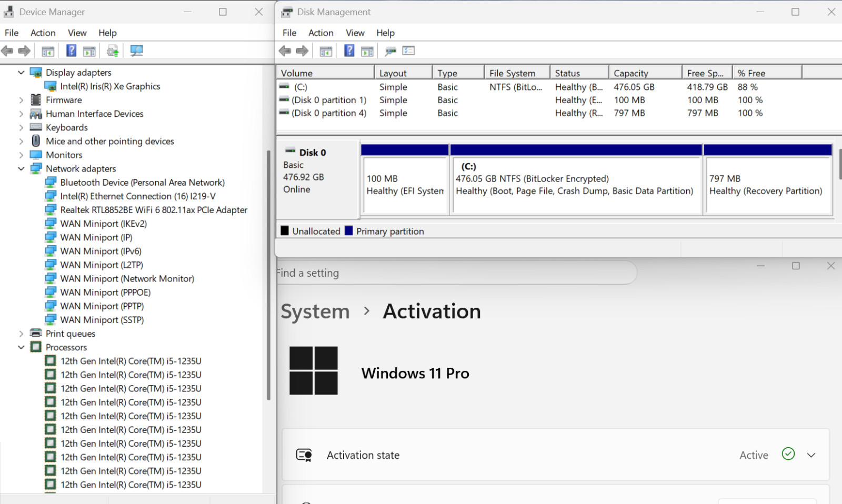Collapse the Display adapters node
This screenshot has width=842, height=504.
click(x=21, y=73)
